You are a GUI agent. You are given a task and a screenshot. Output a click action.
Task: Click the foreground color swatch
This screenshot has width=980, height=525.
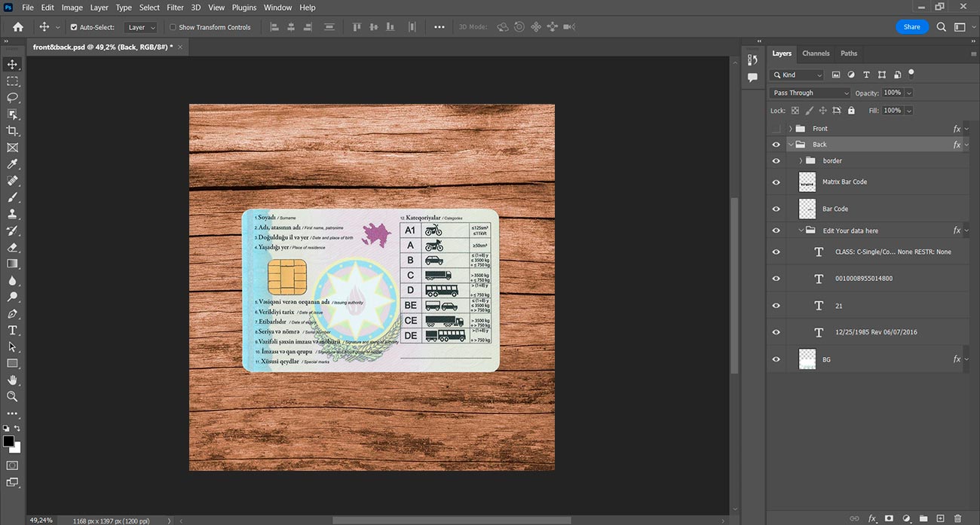pyautogui.click(x=8, y=441)
